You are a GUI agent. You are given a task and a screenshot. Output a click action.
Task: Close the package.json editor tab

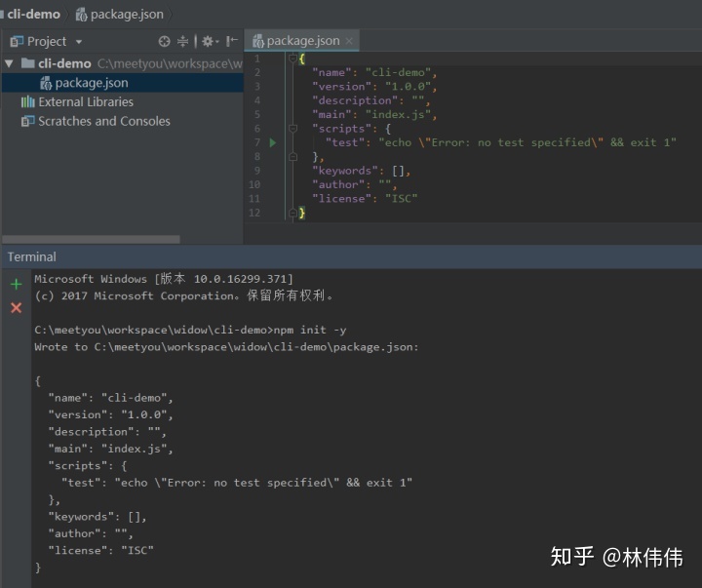[x=349, y=41]
